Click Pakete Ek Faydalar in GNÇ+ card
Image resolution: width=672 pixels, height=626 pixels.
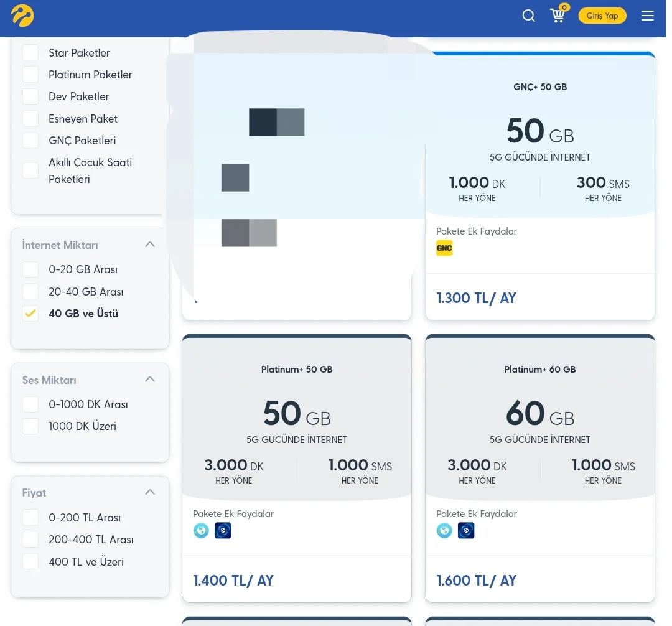click(x=476, y=231)
